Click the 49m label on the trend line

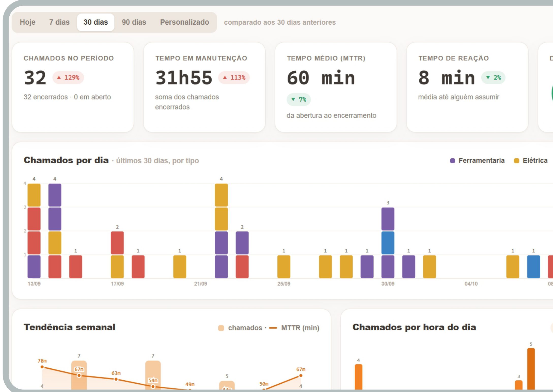point(190,384)
